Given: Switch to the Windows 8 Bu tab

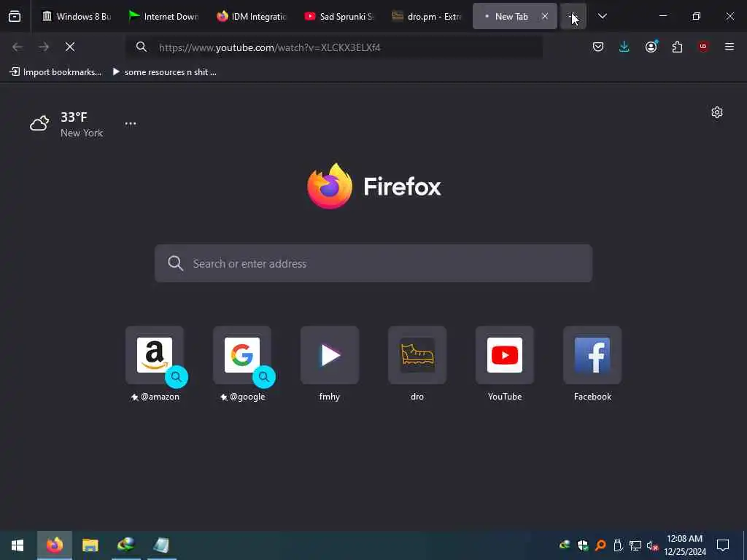Looking at the screenshot, I should pos(77,16).
